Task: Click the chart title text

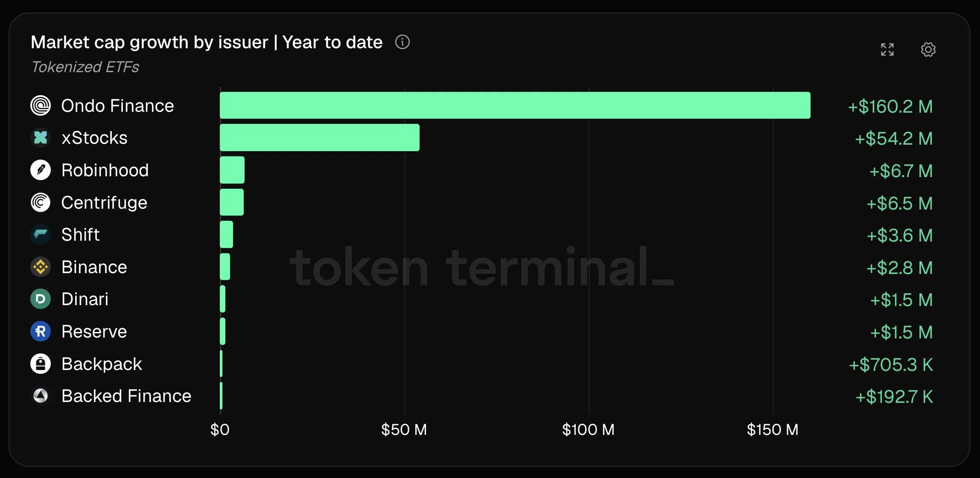Action: tap(207, 42)
